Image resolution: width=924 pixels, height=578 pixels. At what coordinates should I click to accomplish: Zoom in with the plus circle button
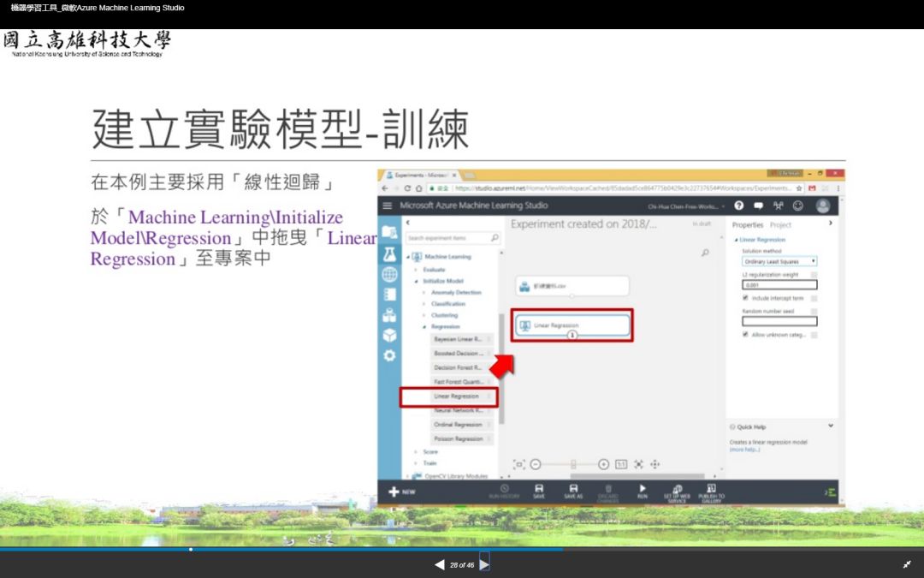tap(603, 464)
